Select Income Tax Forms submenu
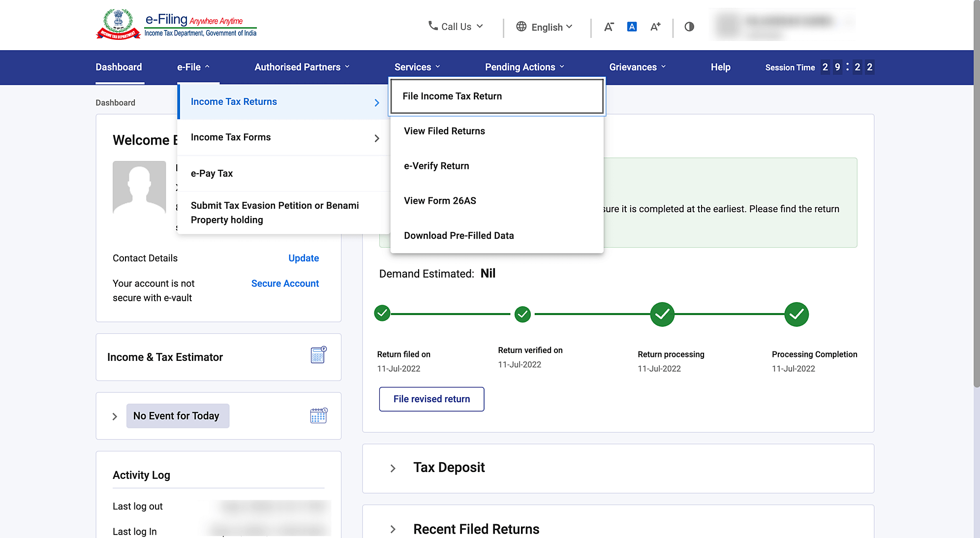This screenshot has height=538, width=980. point(284,137)
